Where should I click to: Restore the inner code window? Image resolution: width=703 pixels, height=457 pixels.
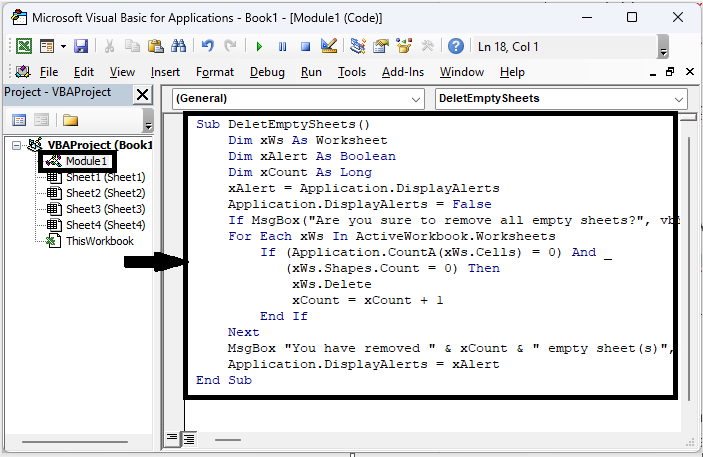pos(670,72)
